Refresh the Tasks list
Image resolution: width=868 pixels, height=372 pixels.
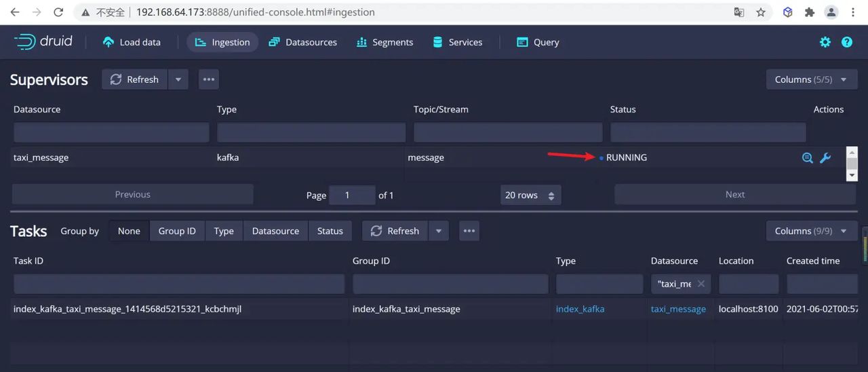click(395, 231)
